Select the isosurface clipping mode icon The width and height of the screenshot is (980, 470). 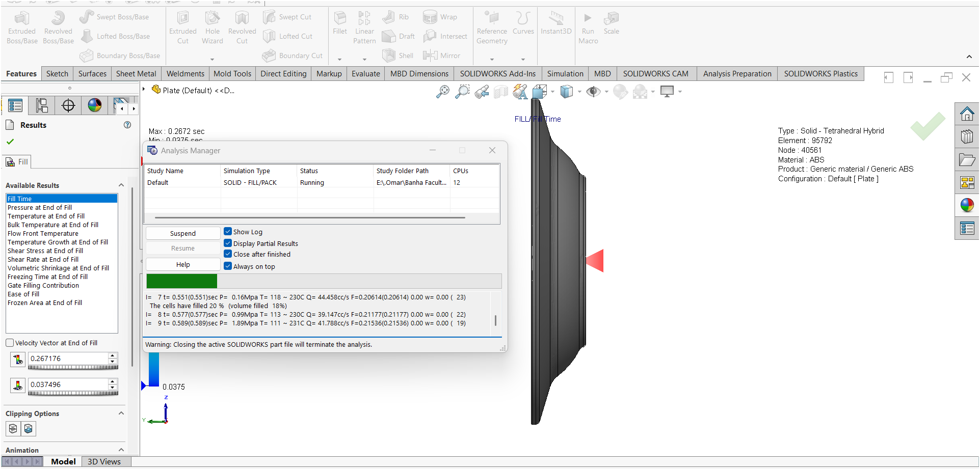tap(29, 429)
